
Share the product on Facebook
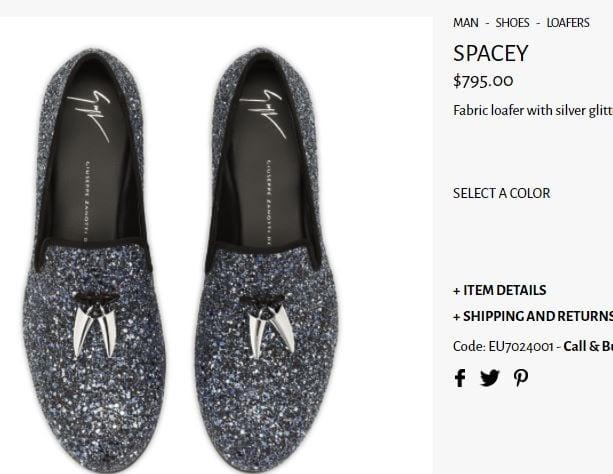coord(460,378)
